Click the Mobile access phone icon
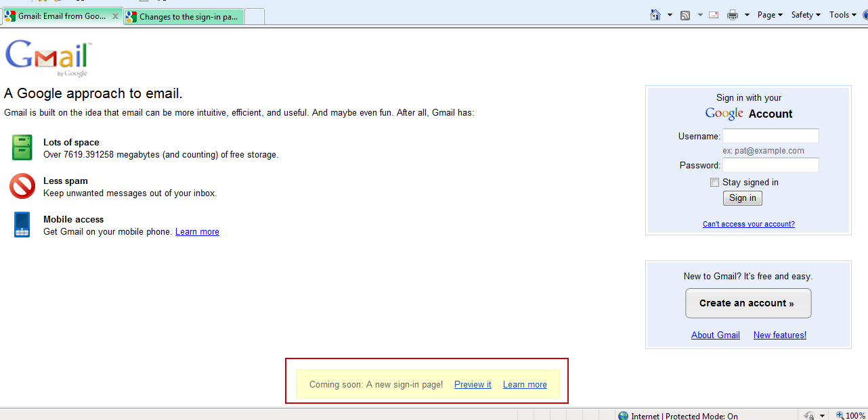Viewport: 868px width, 420px height. tap(22, 225)
